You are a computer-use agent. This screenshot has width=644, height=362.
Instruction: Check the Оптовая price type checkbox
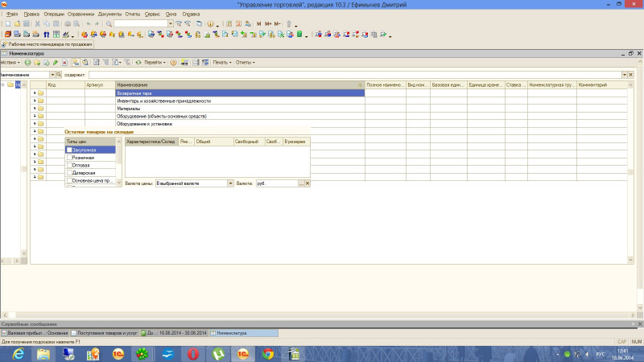69,165
